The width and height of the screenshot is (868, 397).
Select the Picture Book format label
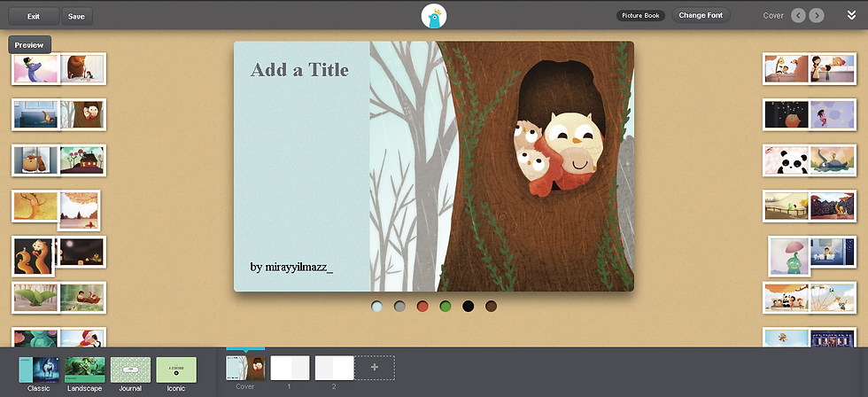click(x=640, y=15)
